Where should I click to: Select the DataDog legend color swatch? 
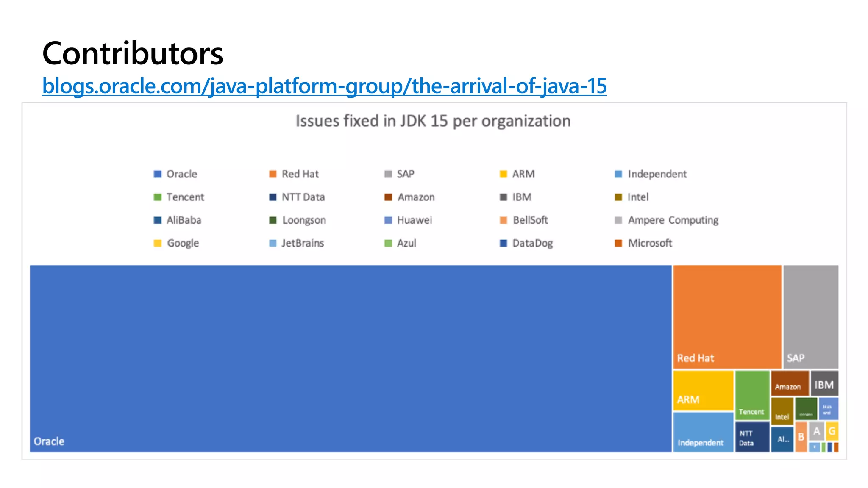point(504,243)
